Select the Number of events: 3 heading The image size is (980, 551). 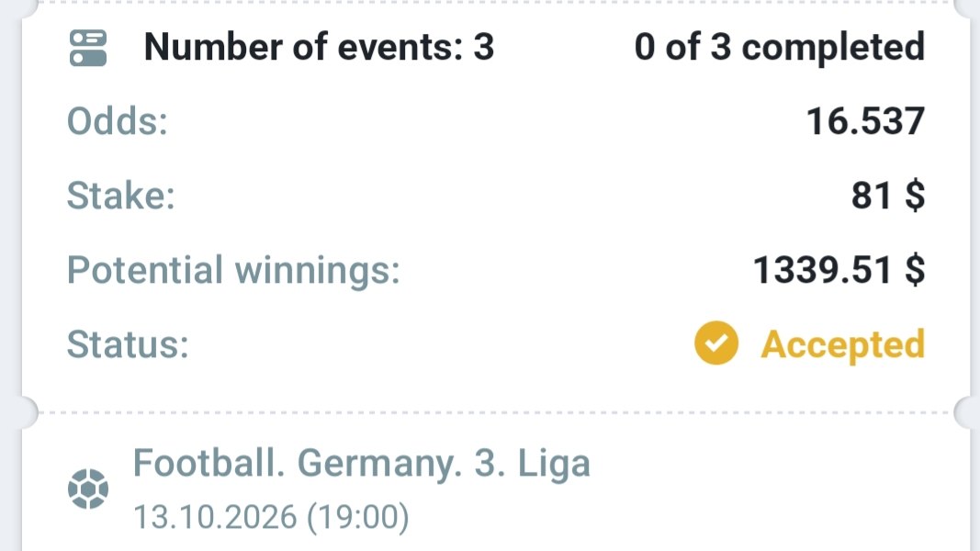[319, 47]
